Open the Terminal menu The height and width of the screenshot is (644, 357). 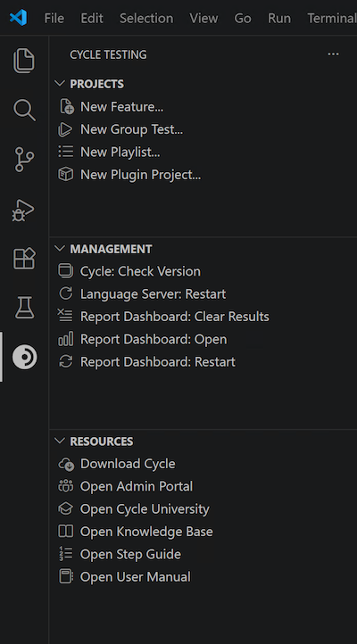coord(332,18)
